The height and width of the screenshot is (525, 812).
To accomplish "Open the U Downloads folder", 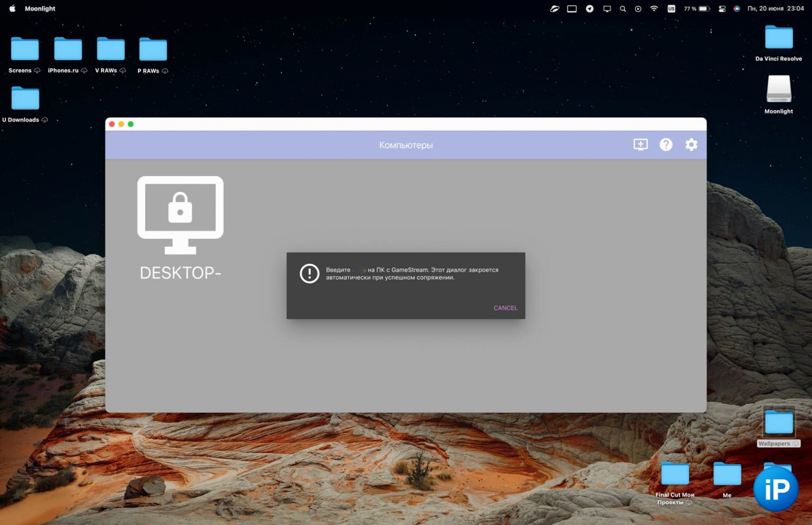I will [25, 98].
